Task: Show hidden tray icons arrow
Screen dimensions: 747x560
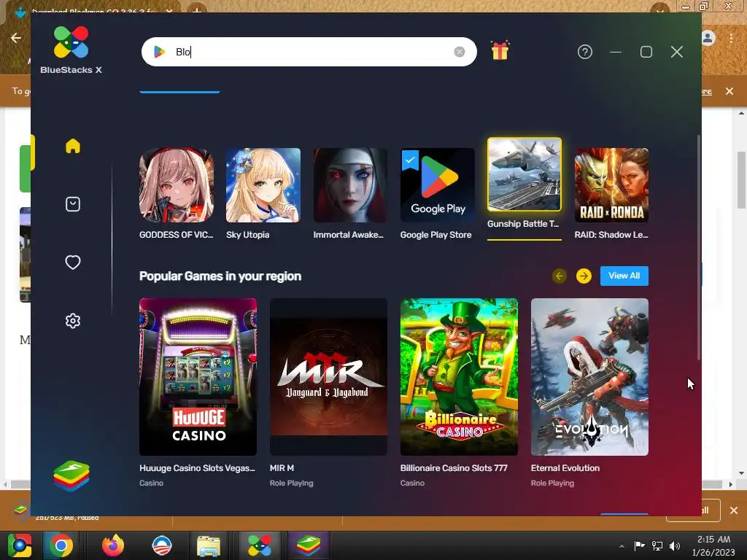Action: 622,546
